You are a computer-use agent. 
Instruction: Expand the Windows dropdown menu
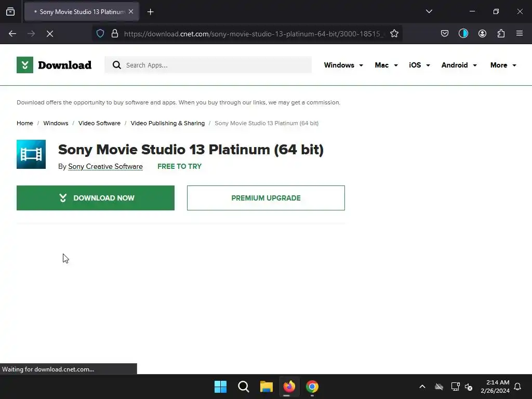coord(343,65)
